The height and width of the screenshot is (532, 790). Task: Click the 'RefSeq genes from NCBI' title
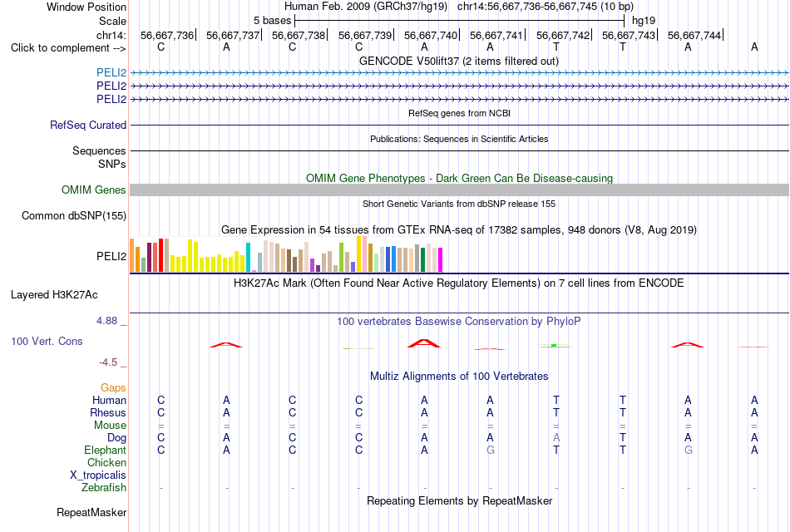click(459, 113)
